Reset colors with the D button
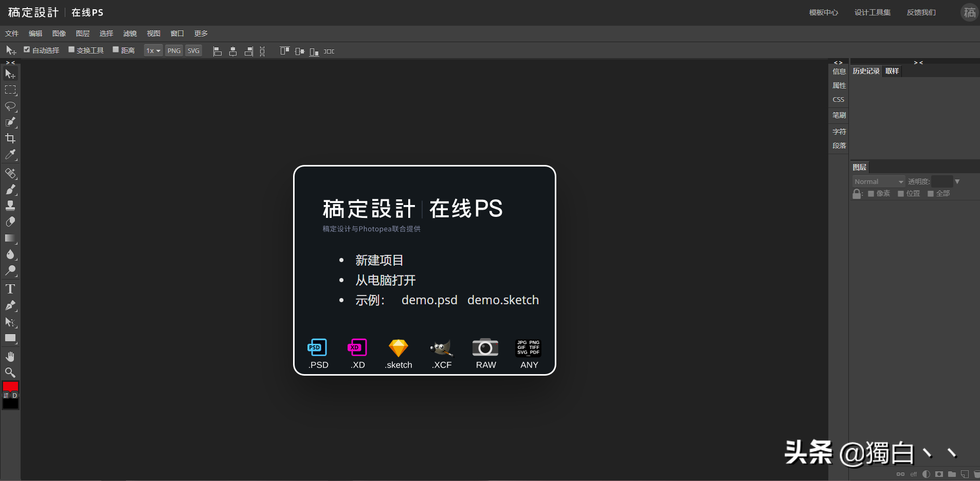 15,396
